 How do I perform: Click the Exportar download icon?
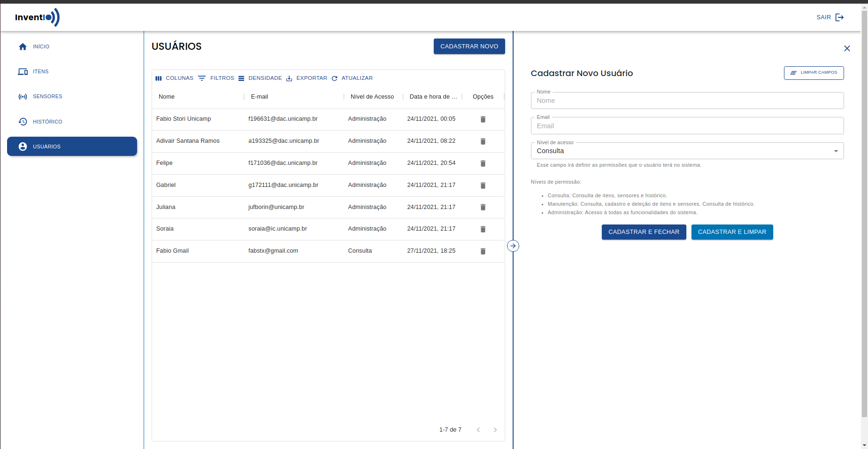[289, 78]
